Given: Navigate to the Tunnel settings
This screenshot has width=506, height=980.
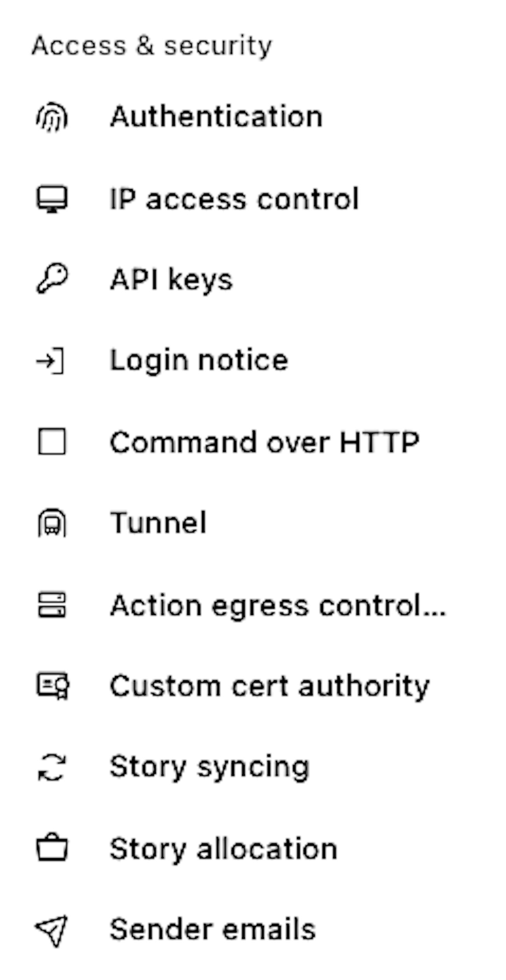Looking at the screenshot, I should click(158, 523).
